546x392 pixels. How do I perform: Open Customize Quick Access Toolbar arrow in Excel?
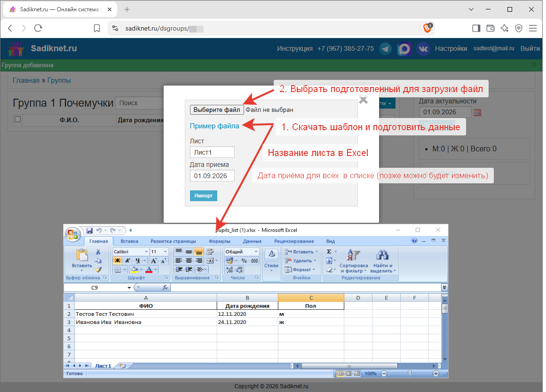131,230
